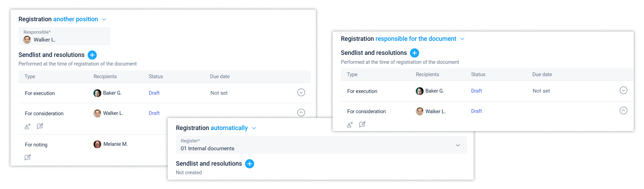The width and height of the screenshot is (644, 189).
Task: Open Register '01 Internal documents' combo box
Action: tap(321, 145)
